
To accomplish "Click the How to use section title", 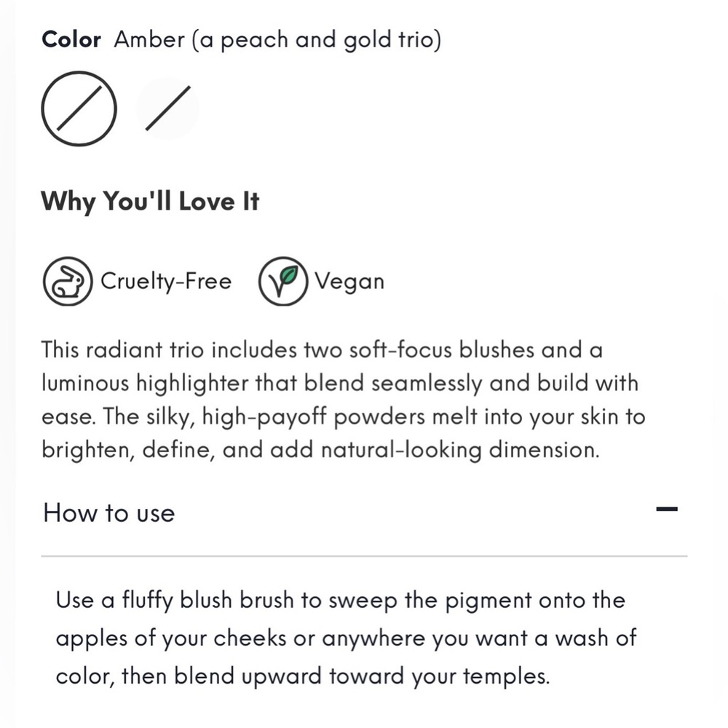I will [109, 513].
